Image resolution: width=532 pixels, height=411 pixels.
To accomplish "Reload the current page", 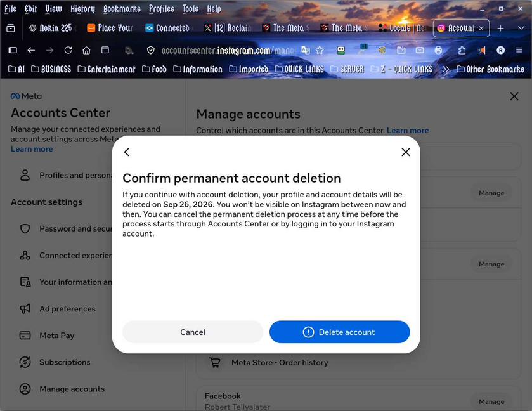I will coord(68,50).
